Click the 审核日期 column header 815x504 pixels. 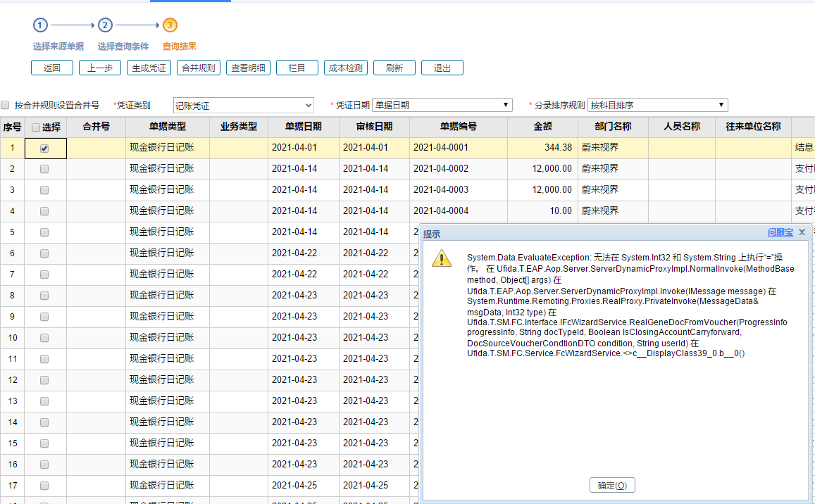(374, 127)
